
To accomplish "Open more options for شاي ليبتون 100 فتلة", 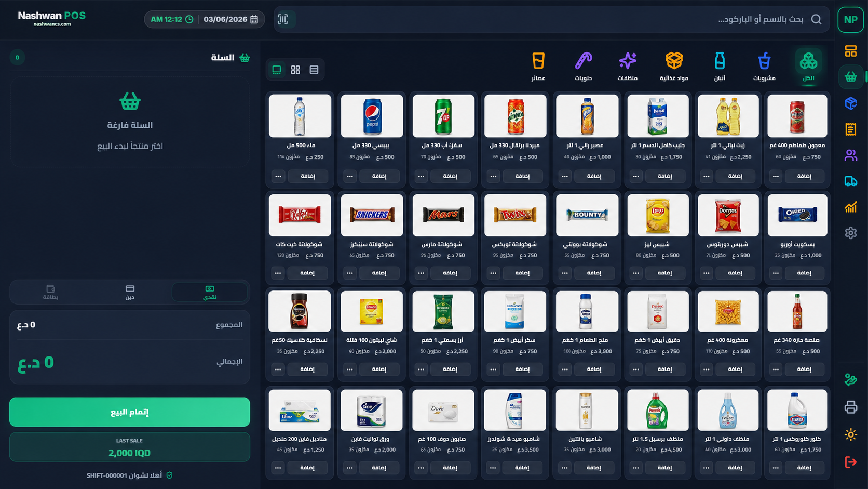I will (350, 369).
